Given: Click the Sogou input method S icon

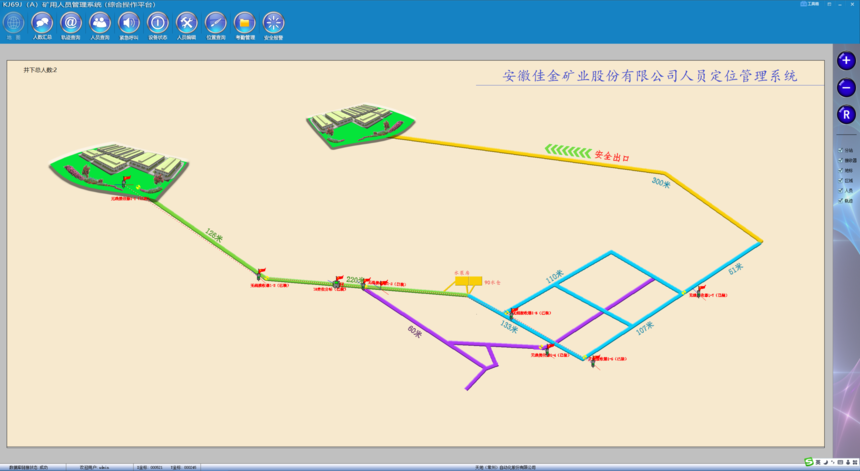Looking at the screenshot, I should tap(808, 463).
